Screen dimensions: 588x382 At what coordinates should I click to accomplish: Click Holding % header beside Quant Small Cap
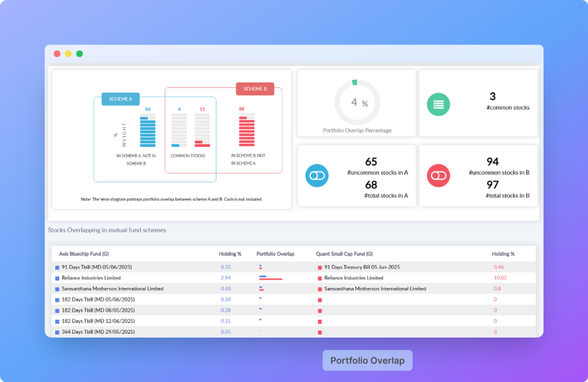pos(503,254)
